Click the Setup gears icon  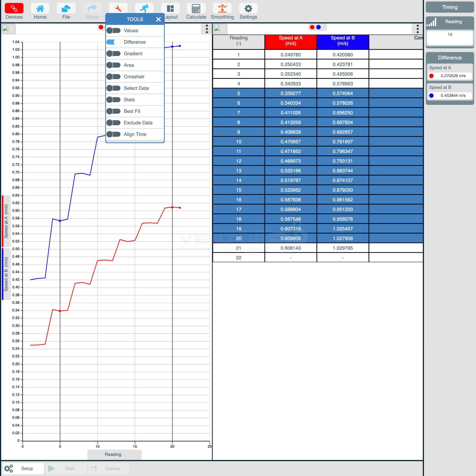[x=9, y=468]
